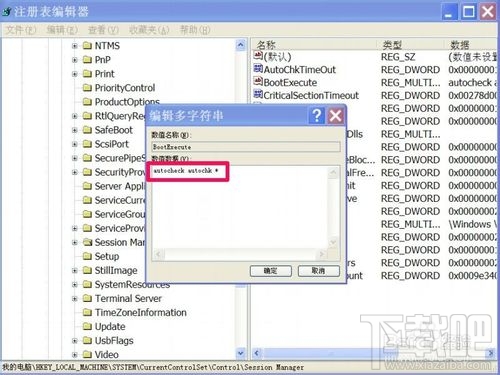Click the StillImage folder icon
This screenshot has width=500, height=375.
point(87,270)
